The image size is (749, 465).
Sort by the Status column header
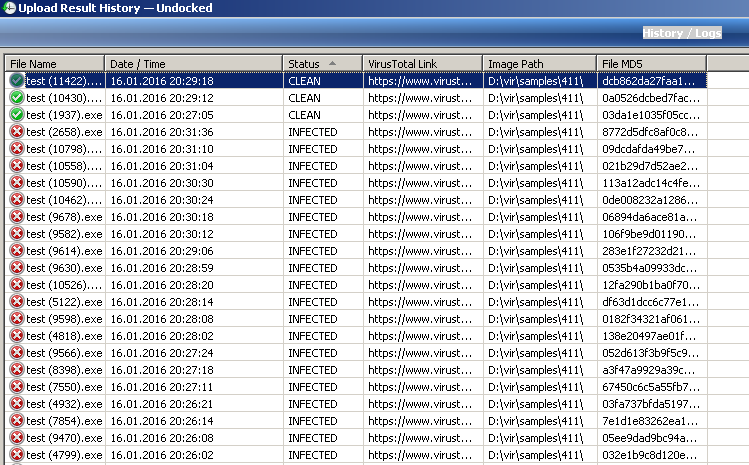pyautogui.click(x=322, y=64)
